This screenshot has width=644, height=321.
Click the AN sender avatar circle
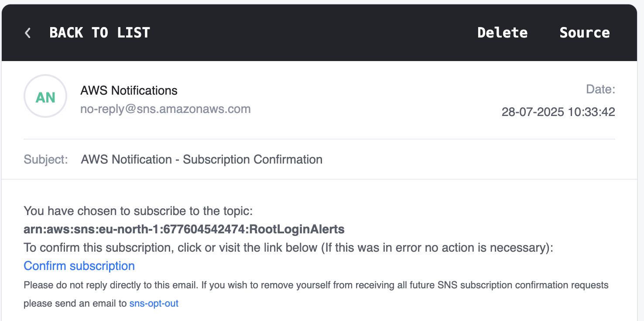[x=45, y=97]
